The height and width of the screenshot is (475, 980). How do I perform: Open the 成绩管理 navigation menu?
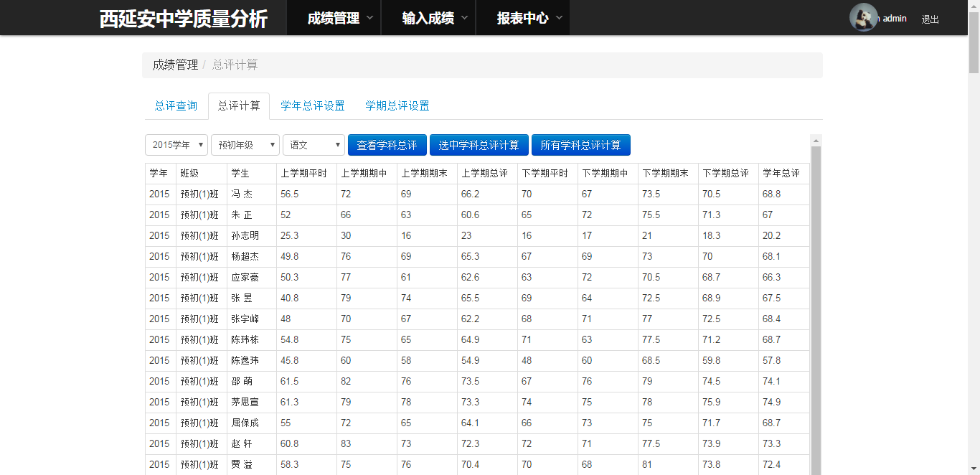(x=334, y=18)
